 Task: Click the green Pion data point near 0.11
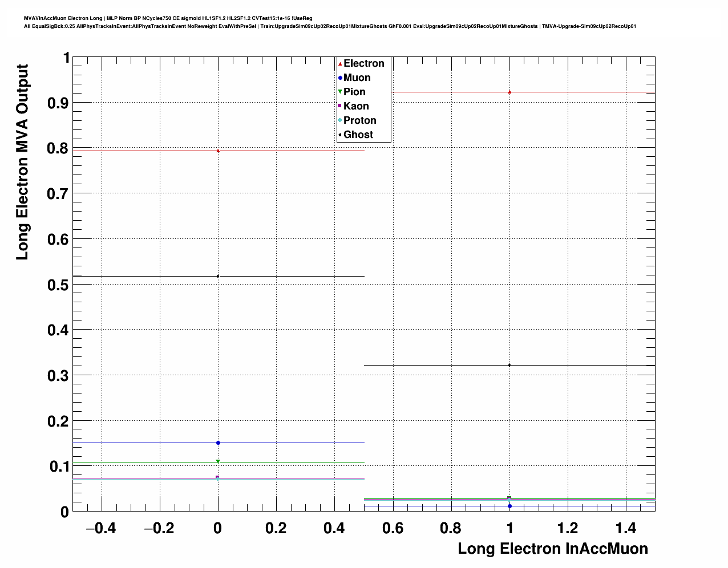[x=218, y=462]
